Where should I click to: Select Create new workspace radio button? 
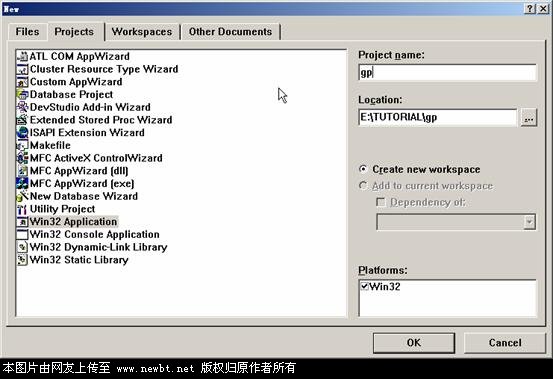click(x=363, y=169)
